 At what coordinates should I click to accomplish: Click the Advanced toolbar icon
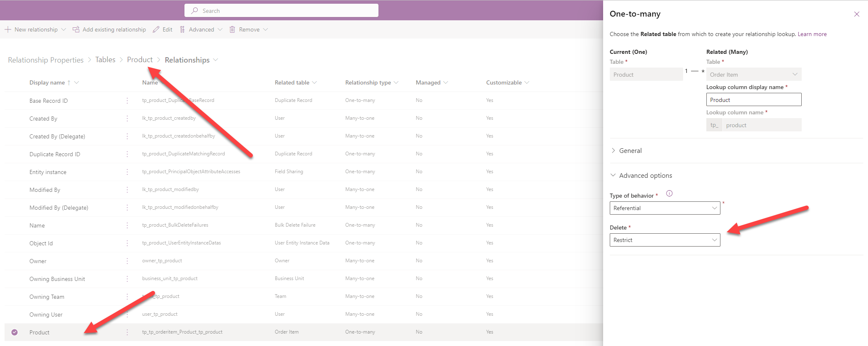coord(182,29)
